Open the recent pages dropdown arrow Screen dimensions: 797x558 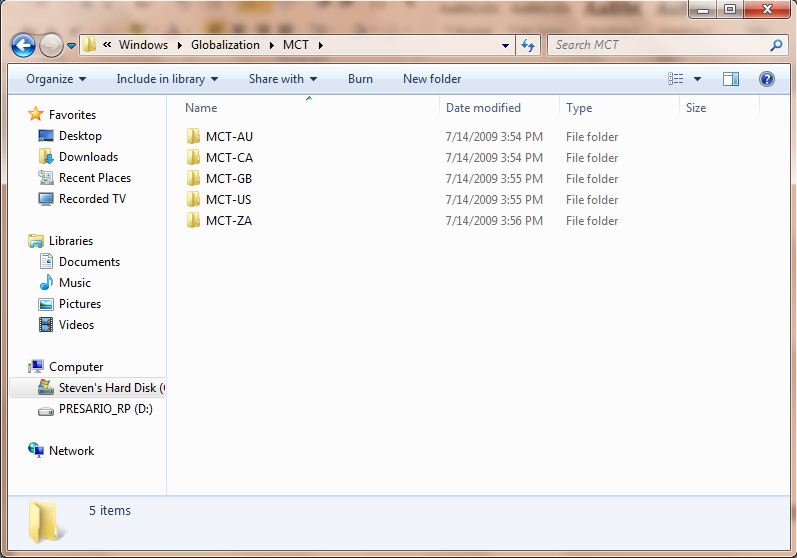72,46
